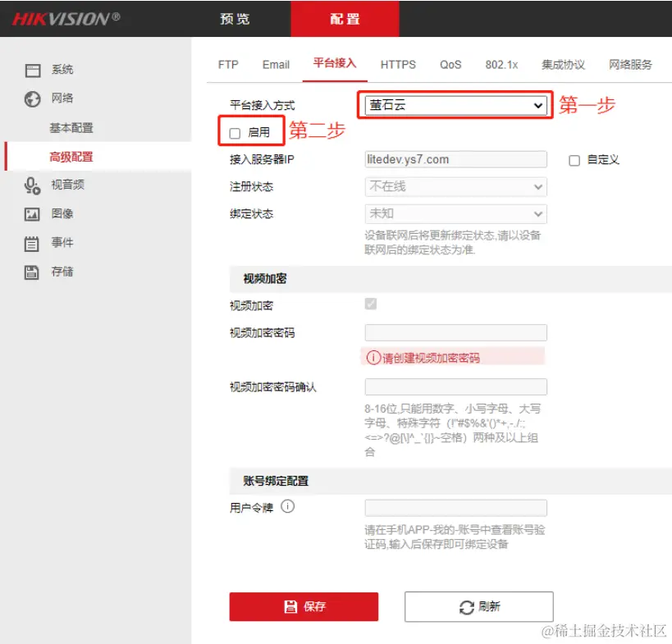Viewport: 672px width, 644px height.
Task: Open 基本配置 under network
Action: pyautogui.click(x=71, y=128)
